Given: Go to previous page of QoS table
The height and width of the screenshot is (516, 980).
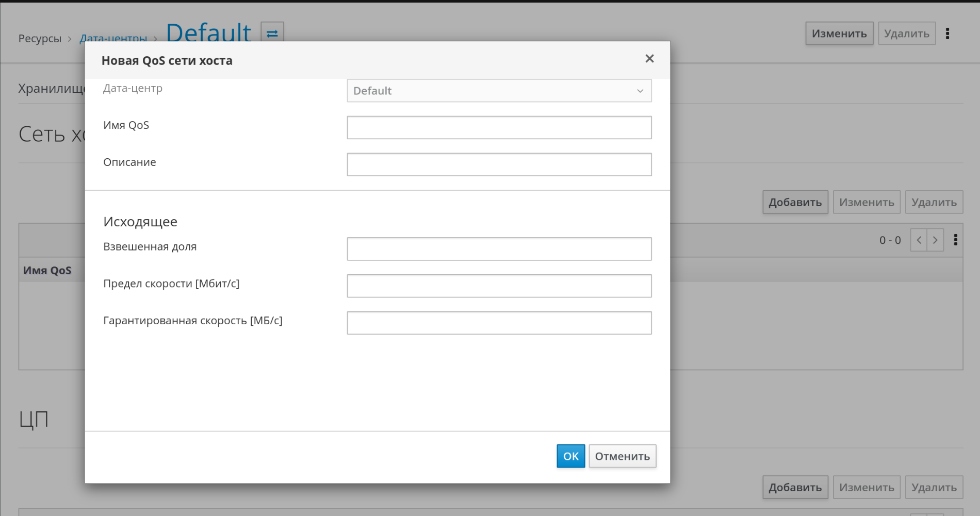Looking at the screenshot, I should 919,240.
